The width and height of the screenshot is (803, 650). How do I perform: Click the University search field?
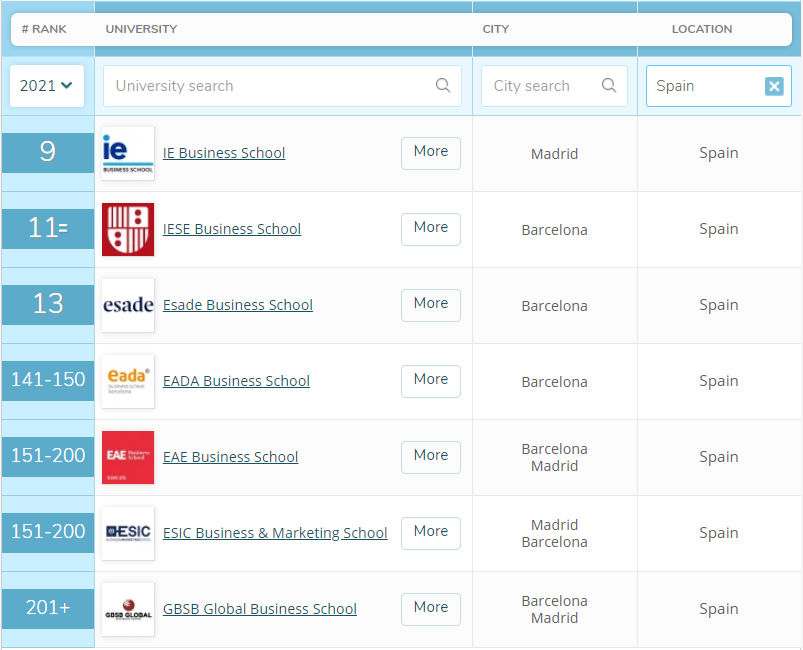point(282,86)
